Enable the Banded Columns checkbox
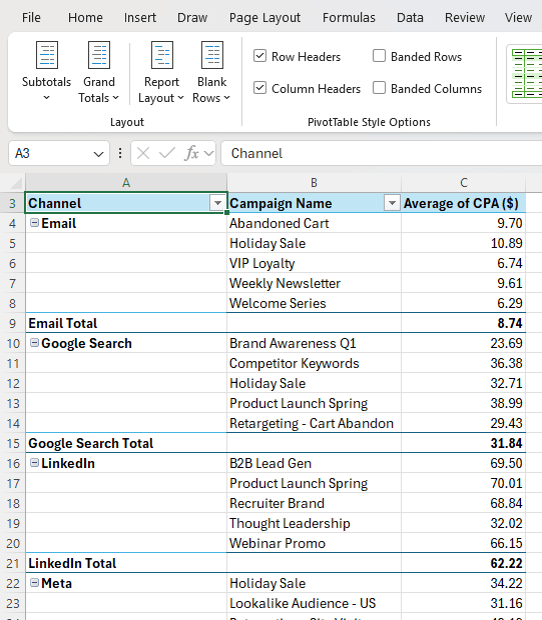Viewport: 542px width, 620px height. [379, 88]
